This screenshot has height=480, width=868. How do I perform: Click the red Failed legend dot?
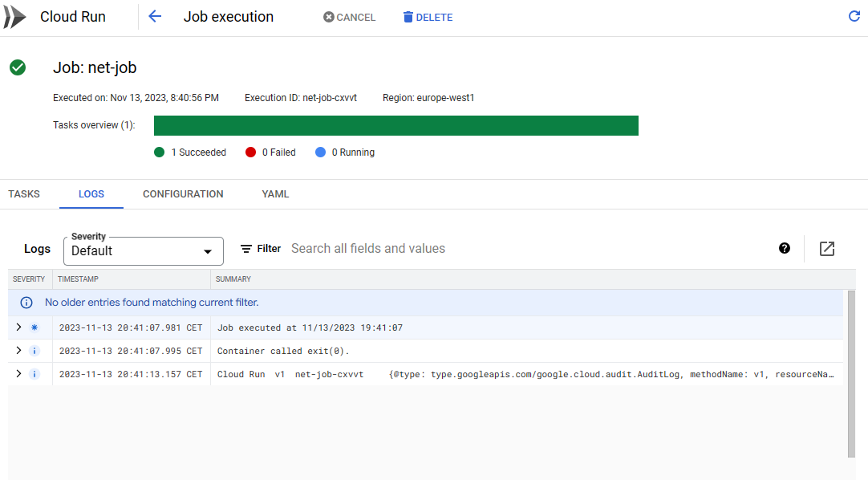coord(251,153)
